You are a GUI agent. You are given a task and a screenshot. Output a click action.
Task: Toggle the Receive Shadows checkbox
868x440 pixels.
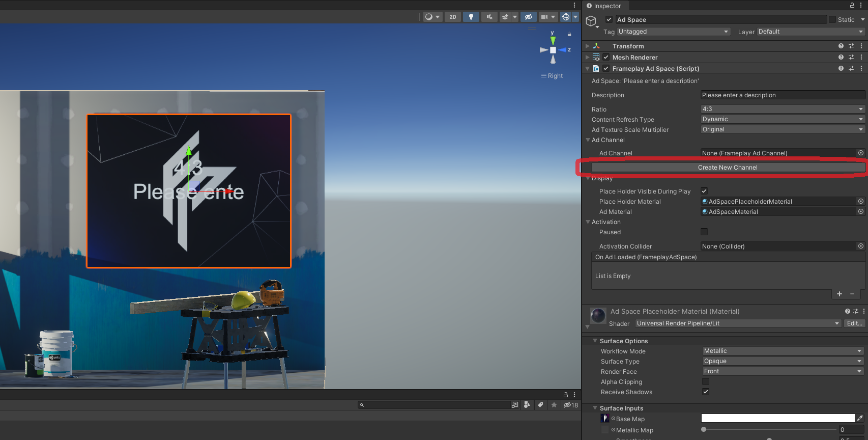tap(706, 392)
